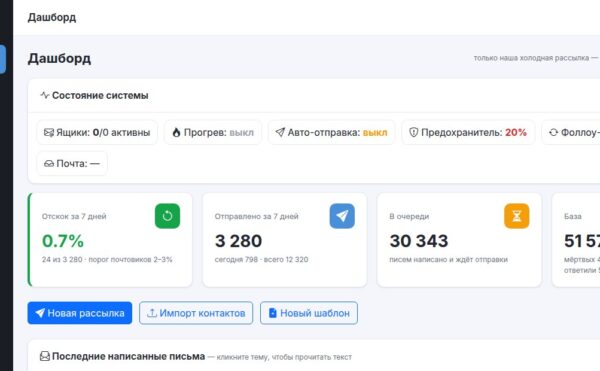This screenshot has height=371, width=600.
Task: Click the Состояние системы heading
Action: click(x=100, y=95)
